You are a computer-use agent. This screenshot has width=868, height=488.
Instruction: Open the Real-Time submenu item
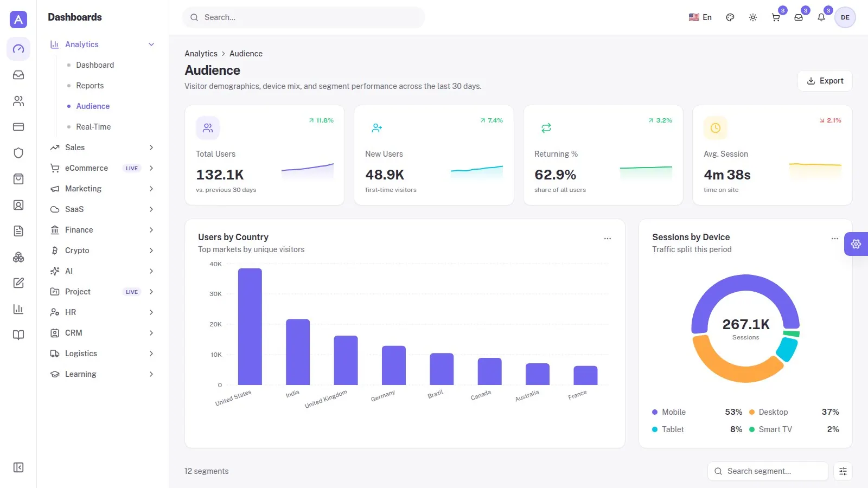point(93,127)
